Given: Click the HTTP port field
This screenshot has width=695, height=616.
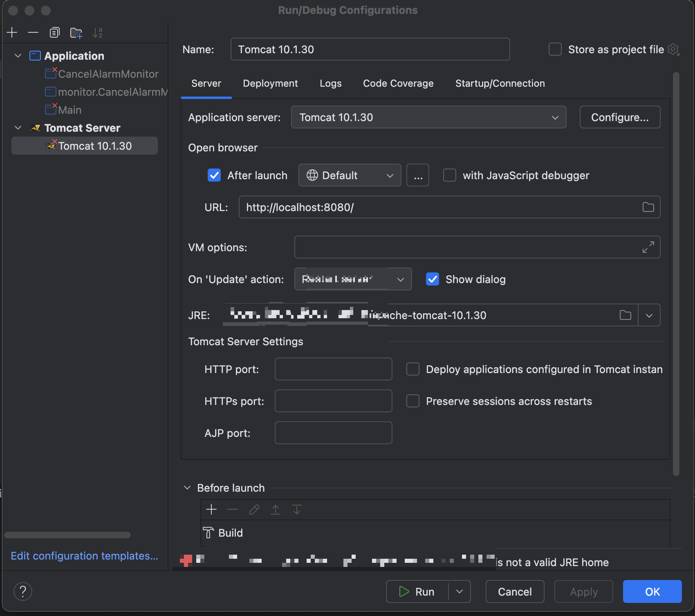Looking at the screenshot, I should click(333, 369).
